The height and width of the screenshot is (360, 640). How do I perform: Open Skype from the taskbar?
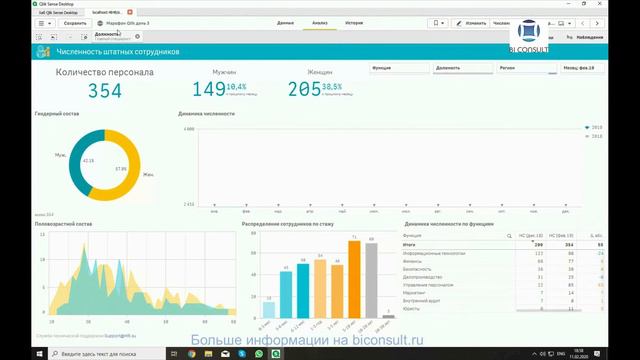click(x=242, y=354)
